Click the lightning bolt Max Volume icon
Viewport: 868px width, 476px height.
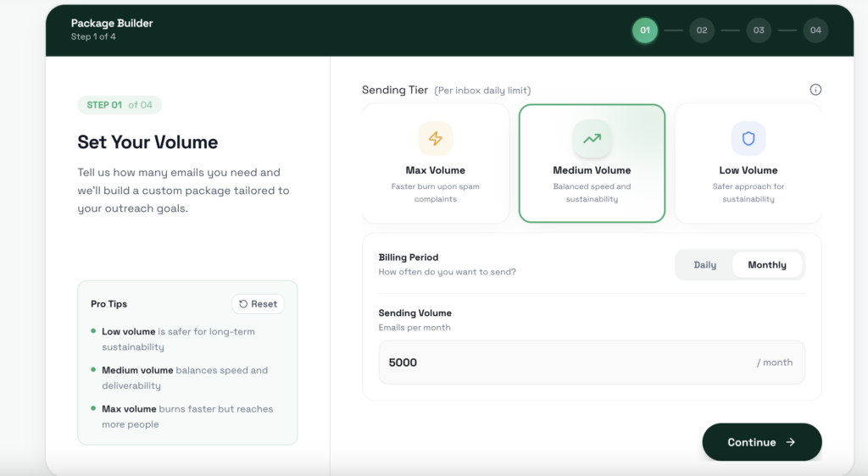click(436, 138)
